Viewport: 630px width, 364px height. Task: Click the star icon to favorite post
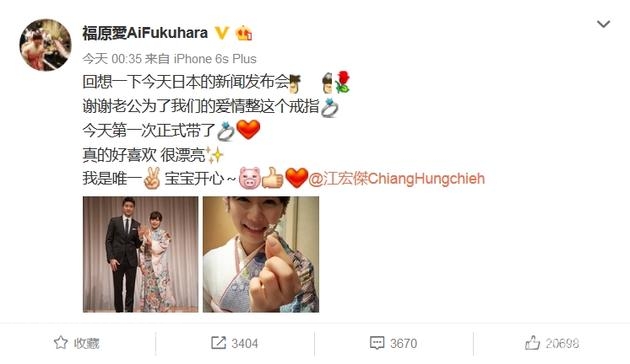click(x=61, y=343)
